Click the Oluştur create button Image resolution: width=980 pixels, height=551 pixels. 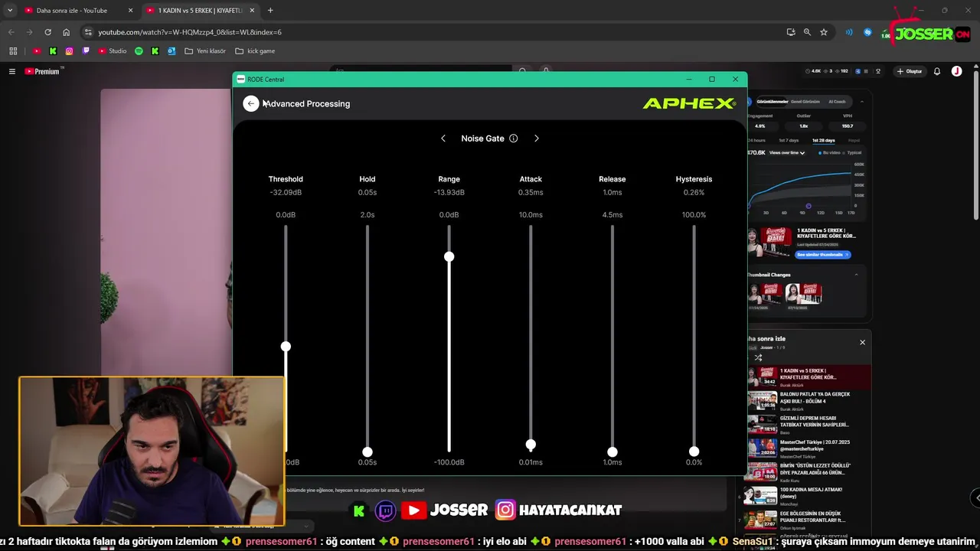click(910, 71)
